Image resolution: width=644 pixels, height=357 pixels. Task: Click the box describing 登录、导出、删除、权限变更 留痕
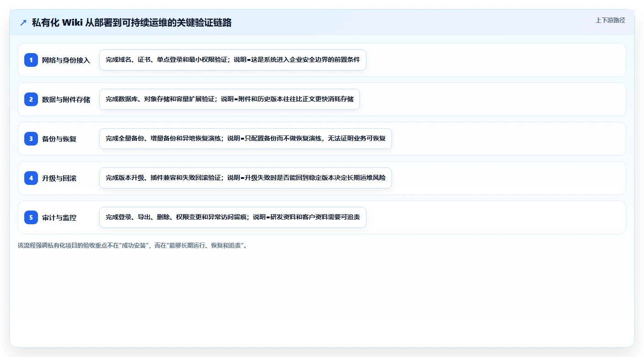[x=233, y=217]
